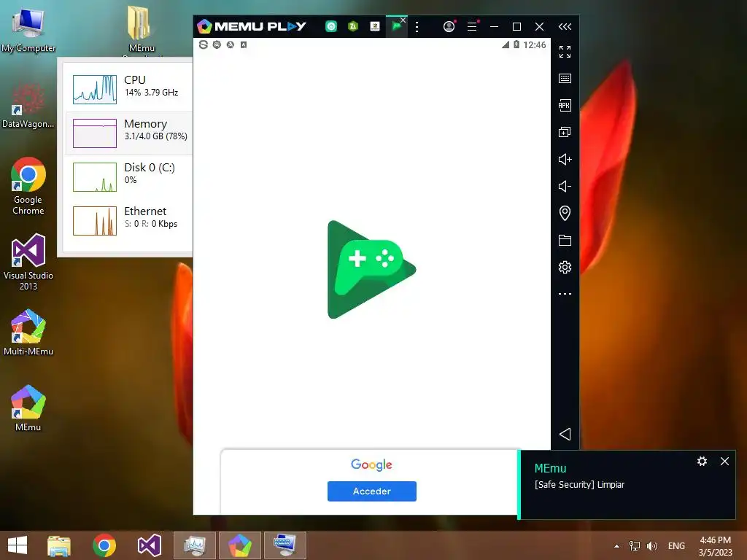This screenshot has width=747, height=560.
Task: Select the Memory performance entry
Action: pos(129,133)
